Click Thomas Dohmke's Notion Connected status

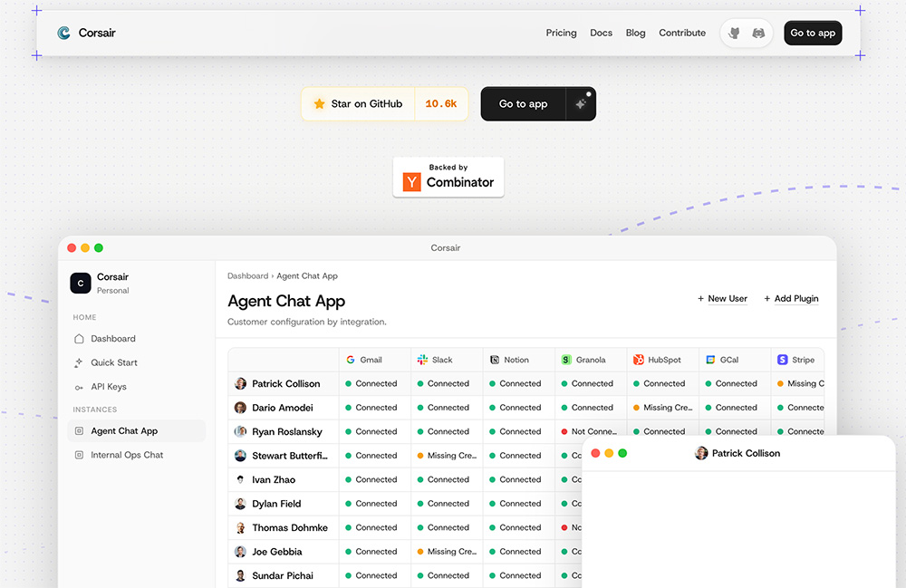pyautogui.click(x=515, y=528)
